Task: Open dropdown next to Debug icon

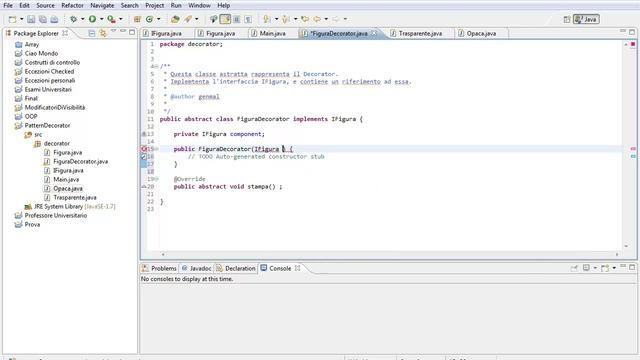Action: [x=82, y=19]
